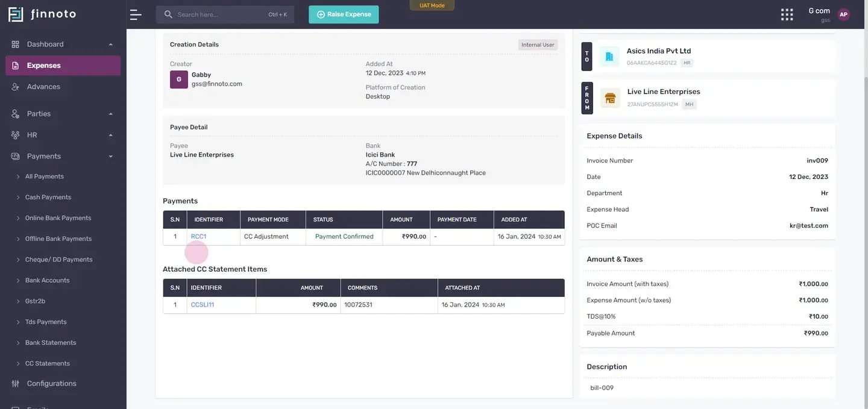The width and height of the screenshot is (868, 409).
Task: Click the Dashboard sidebar icon
Action: coord(16,44)
